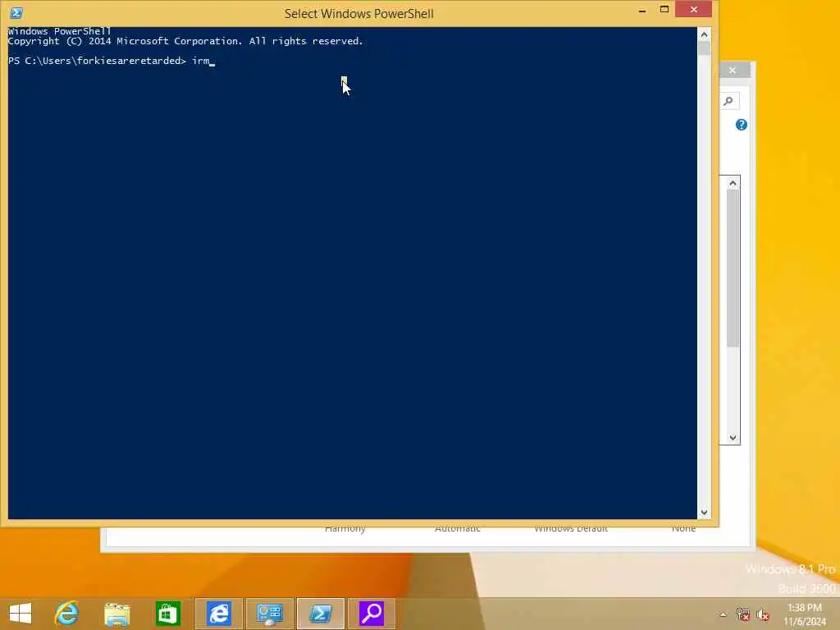
Task: Launch Internet Explorer from the taskbar
Action: (x=66, y=614)
